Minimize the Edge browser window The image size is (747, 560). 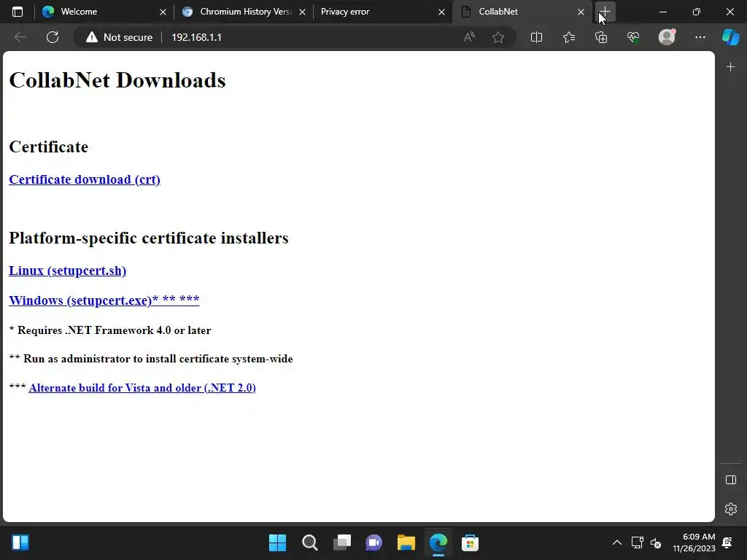point(662,12)
